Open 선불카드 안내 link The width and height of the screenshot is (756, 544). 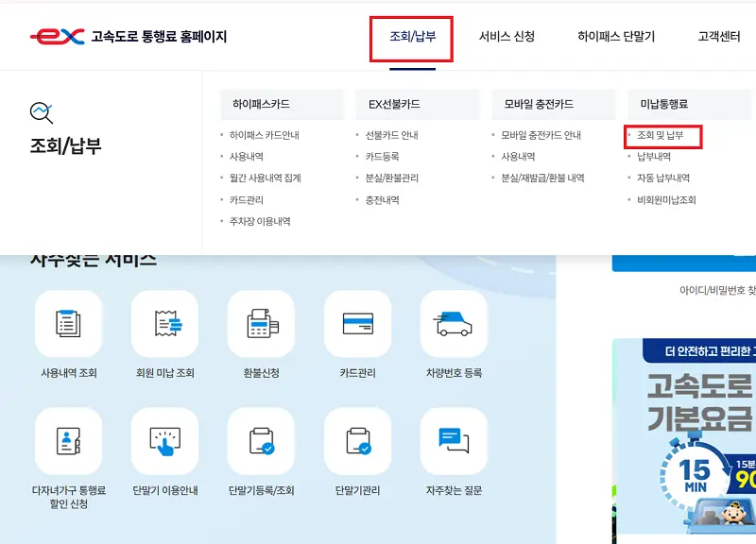point(391,135)
